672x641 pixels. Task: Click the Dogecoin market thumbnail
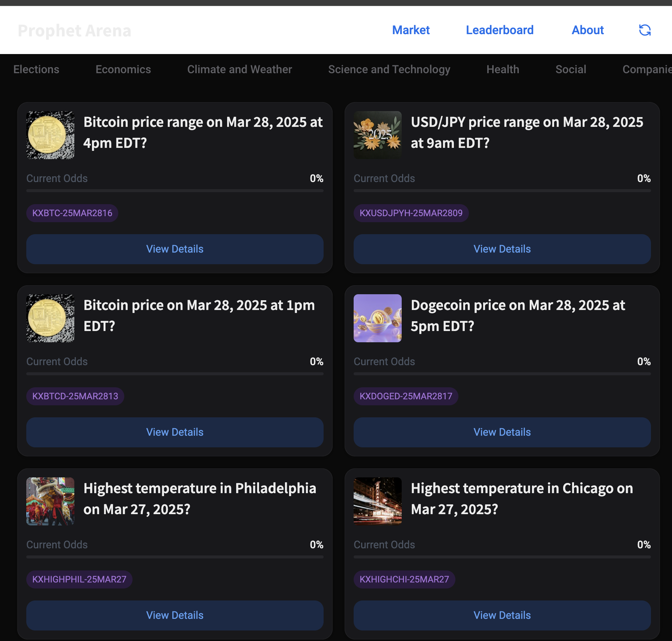click(x=378, y=318)
